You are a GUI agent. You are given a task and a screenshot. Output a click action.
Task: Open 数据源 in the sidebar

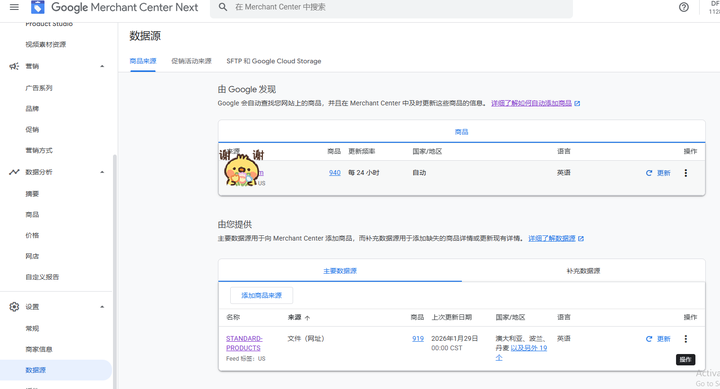pos(55,370)
